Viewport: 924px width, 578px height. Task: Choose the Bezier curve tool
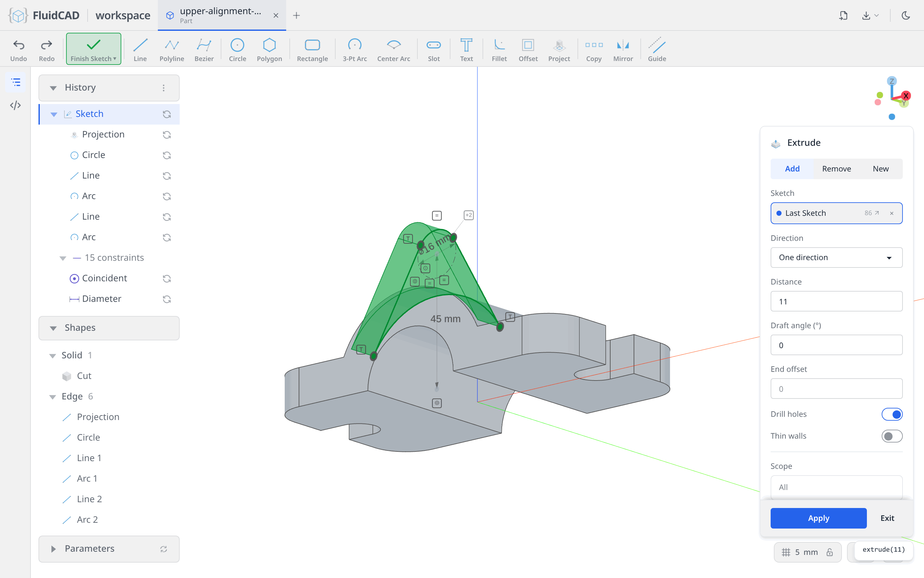point(204,50)
